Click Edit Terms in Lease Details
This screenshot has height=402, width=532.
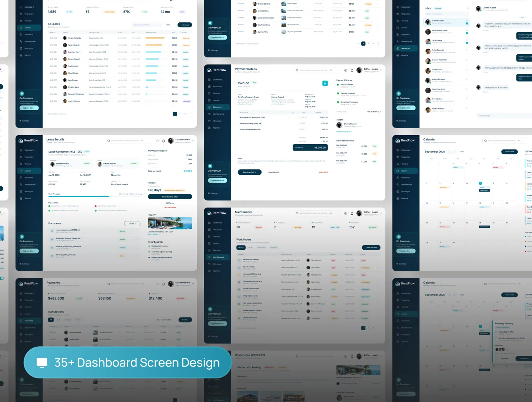(x=170, y=203)
